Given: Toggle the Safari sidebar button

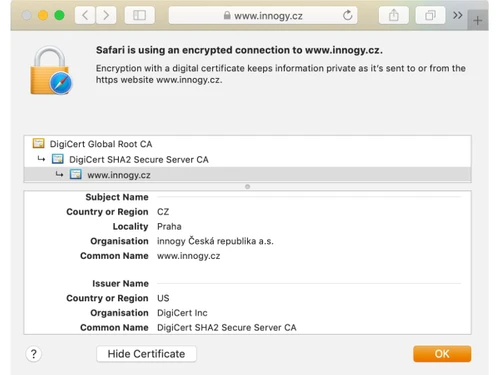Looking at the screenshot, I should click(x=139, y=15).
